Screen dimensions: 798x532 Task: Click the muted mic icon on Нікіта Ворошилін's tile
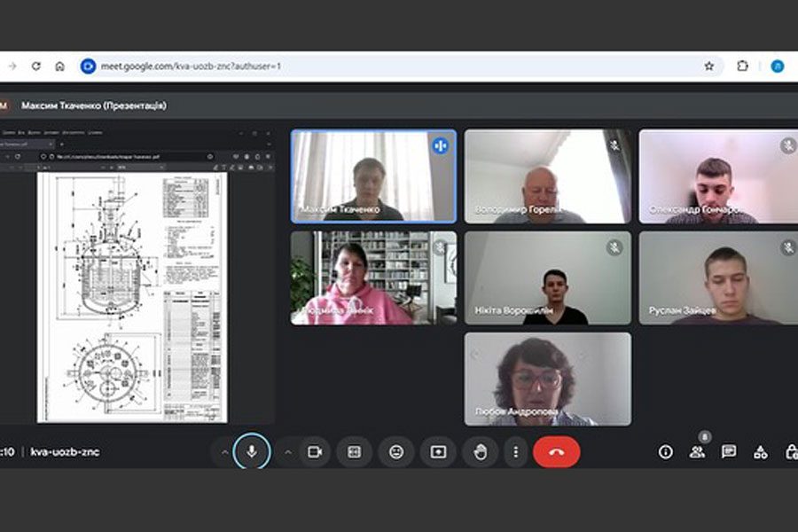coord(614,248)
